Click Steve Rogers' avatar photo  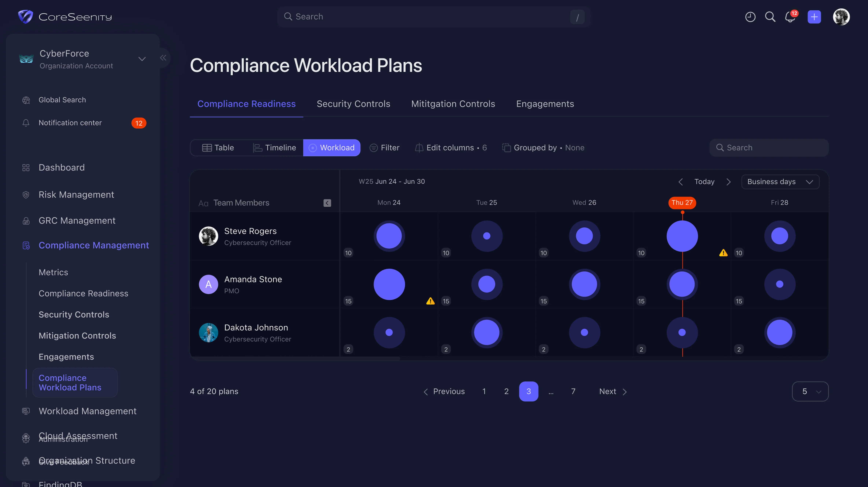click(208, 236)
